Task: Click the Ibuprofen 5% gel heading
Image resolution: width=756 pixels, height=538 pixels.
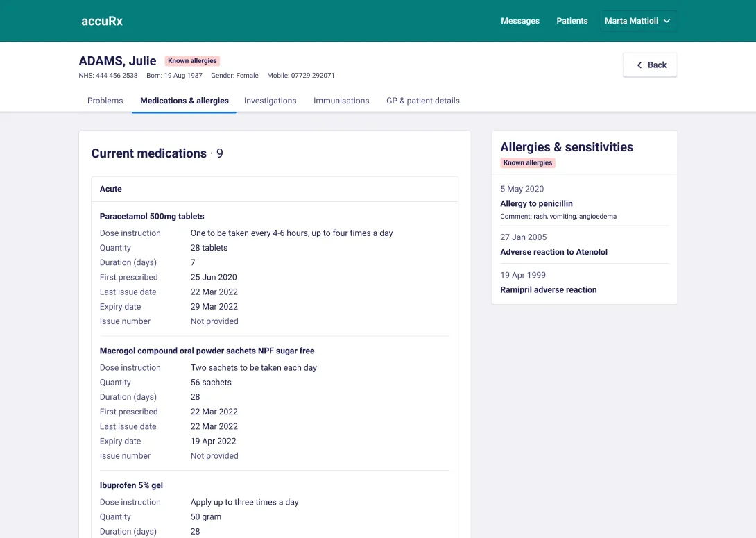Action: 131,485
